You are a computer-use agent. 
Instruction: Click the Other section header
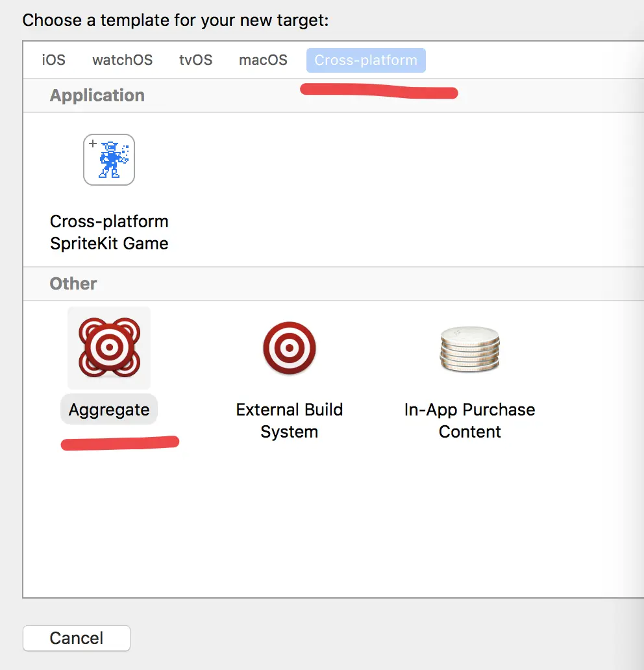pos(73,284)
